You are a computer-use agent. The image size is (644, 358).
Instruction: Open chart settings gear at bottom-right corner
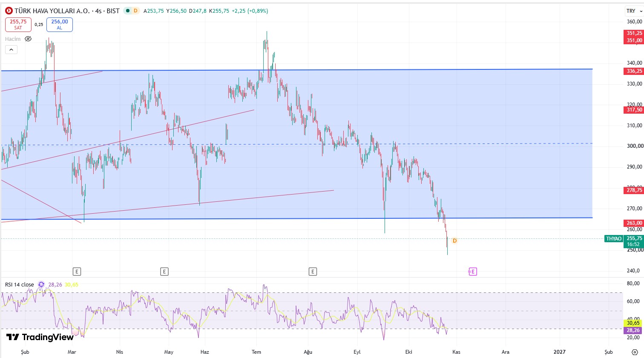[x=635, y=352]
